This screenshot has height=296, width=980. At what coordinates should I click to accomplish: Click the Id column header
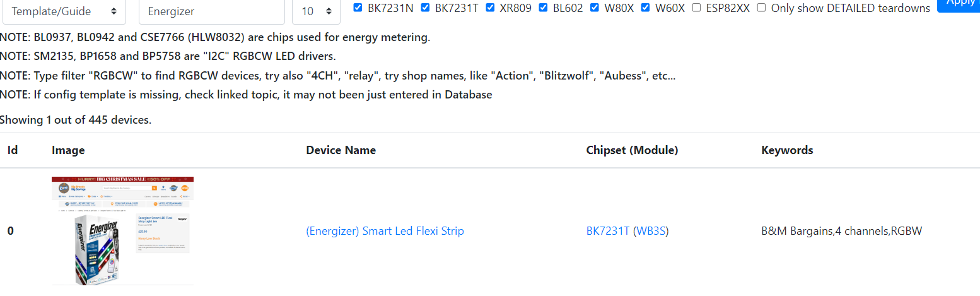(x=13, y=150)
